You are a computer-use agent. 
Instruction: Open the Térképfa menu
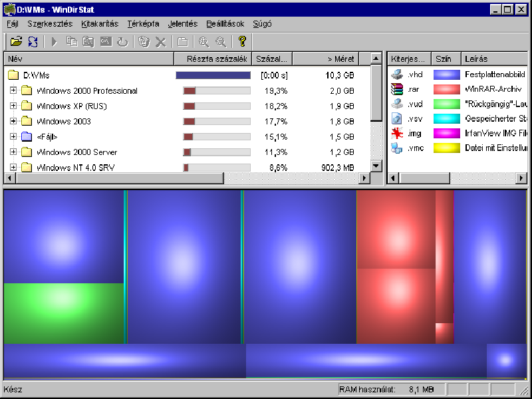click(x=143, y=24)
